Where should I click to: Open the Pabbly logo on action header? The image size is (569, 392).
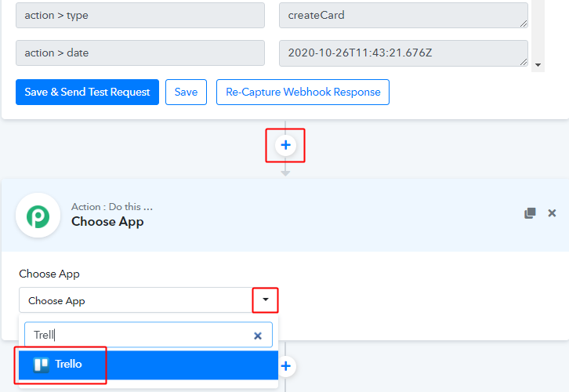point(38,216)
